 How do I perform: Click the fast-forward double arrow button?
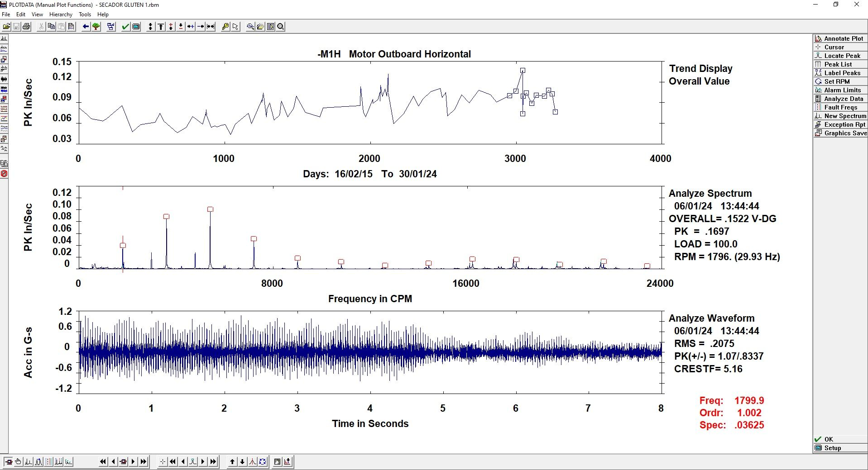coord(144,462)
